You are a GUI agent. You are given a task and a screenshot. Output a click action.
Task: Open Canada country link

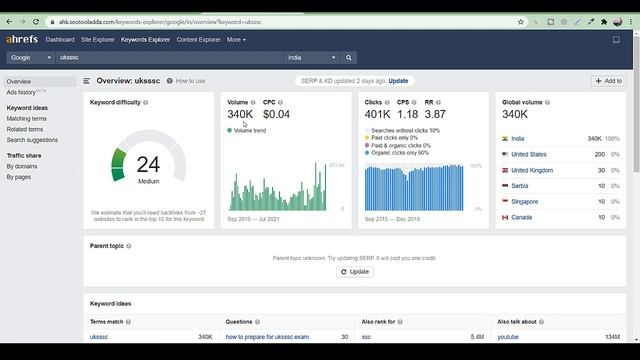pos(521,218)
